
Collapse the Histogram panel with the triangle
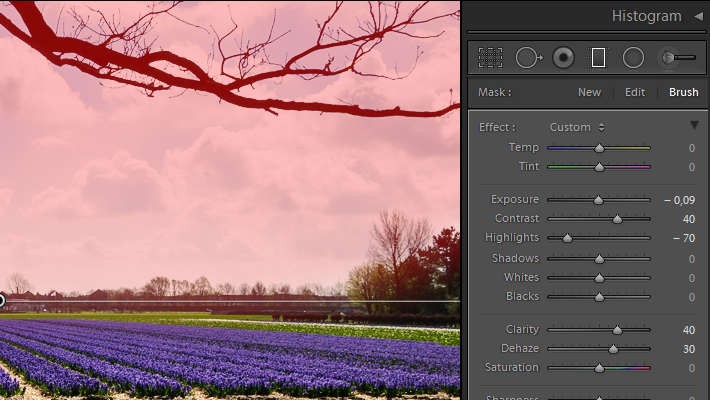[x=699, y=16]
